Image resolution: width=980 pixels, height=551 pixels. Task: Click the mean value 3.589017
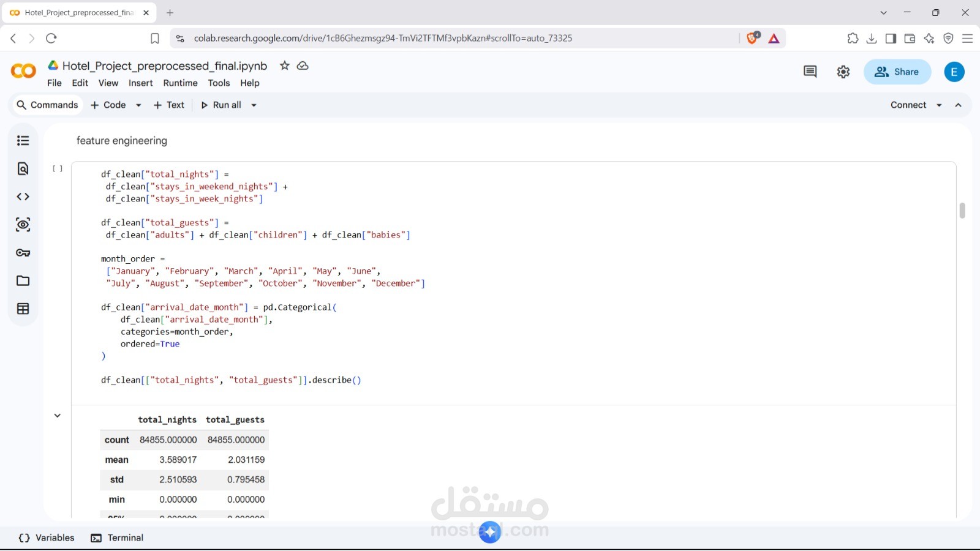[178, 460]
